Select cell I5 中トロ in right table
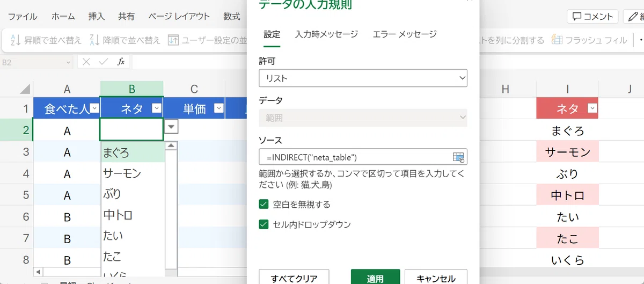 [x=567, y=195]
